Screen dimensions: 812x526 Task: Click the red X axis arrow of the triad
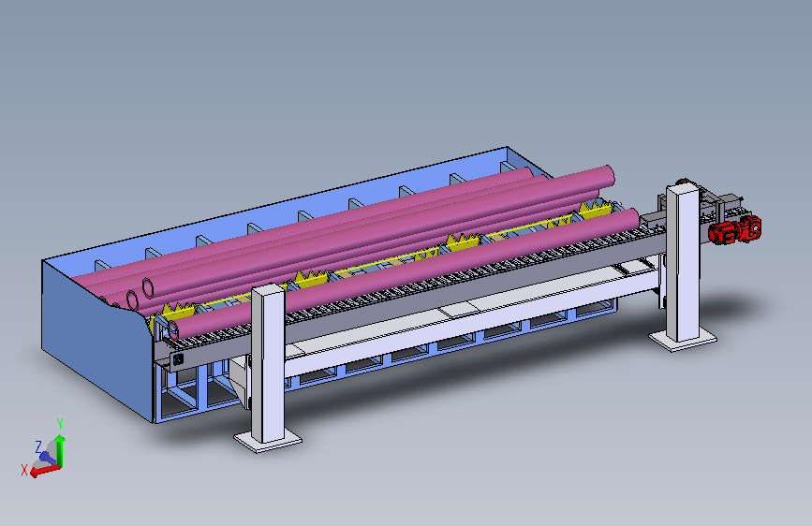click(45, 471)
